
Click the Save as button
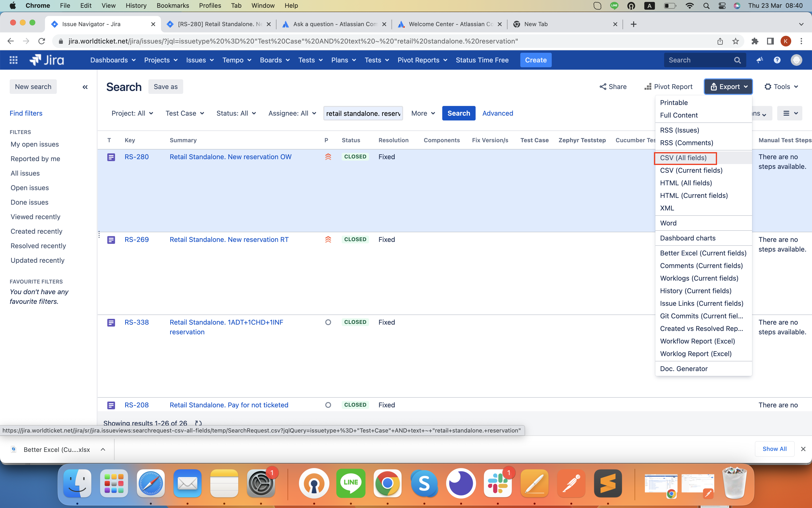(165, 87)
